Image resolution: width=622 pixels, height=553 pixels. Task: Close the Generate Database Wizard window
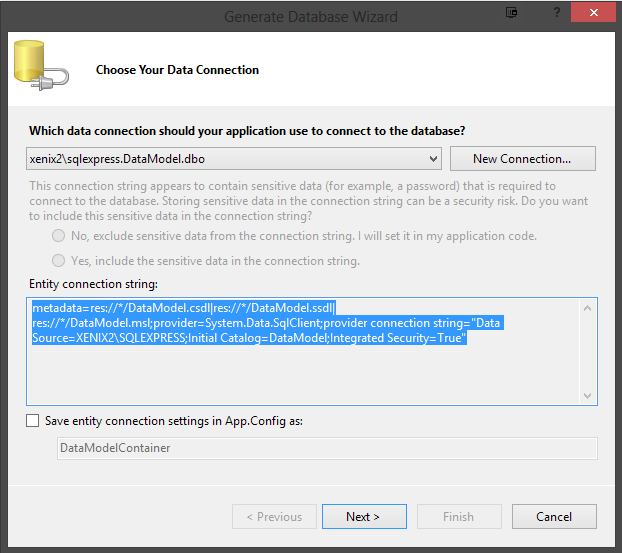coord(594,13)
